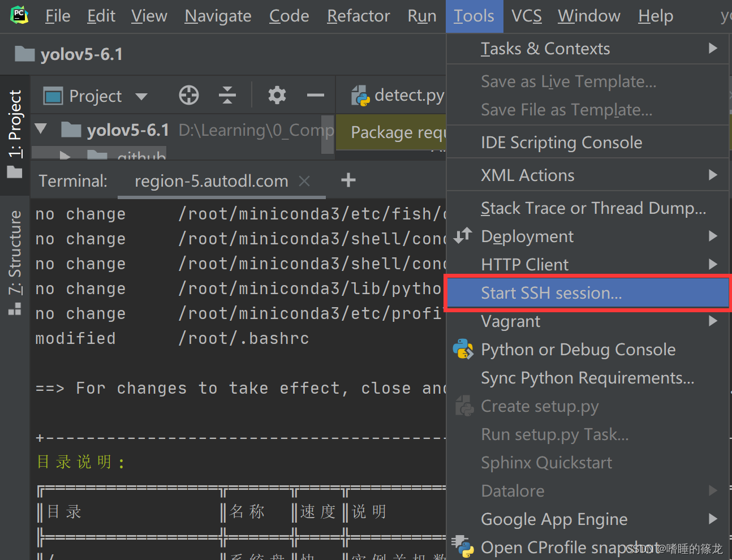Expand HTTP Client submenu arrow
Screen dimensions: 732x560
713,264
